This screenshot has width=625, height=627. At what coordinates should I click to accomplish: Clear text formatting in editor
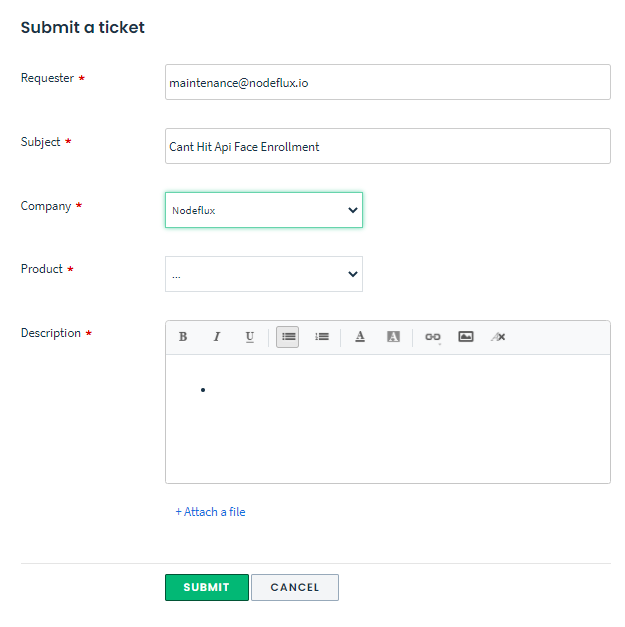(x=498, y=337)
